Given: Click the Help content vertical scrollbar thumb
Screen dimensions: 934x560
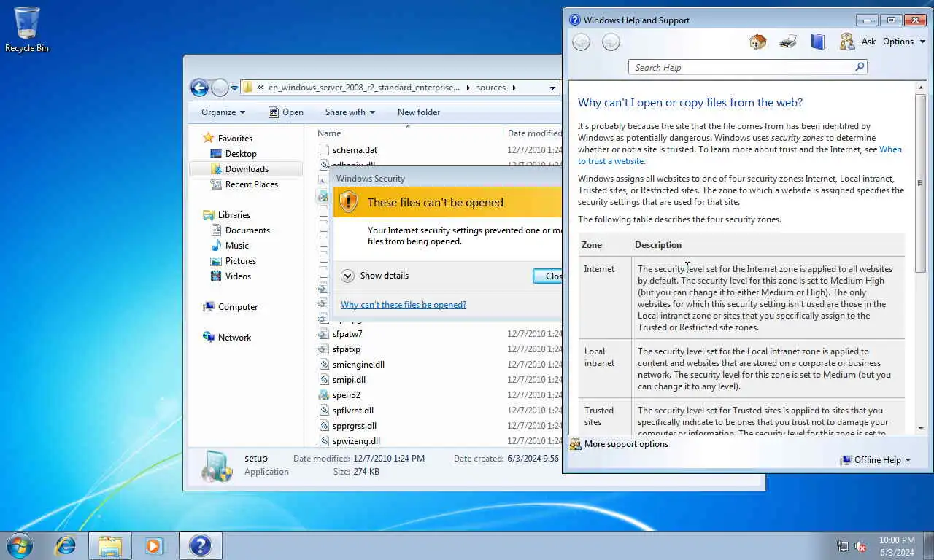Looking at the screenshot, I should pyautogui.click(x=920, y=183).
